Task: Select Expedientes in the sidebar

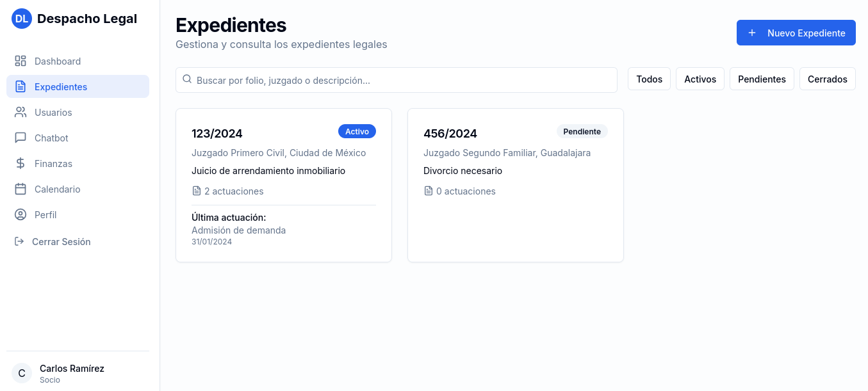Action: 78,86
